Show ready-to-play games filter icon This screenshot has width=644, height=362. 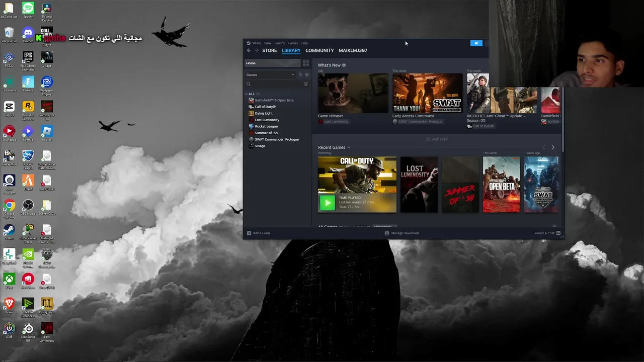(x=306, y=75)
